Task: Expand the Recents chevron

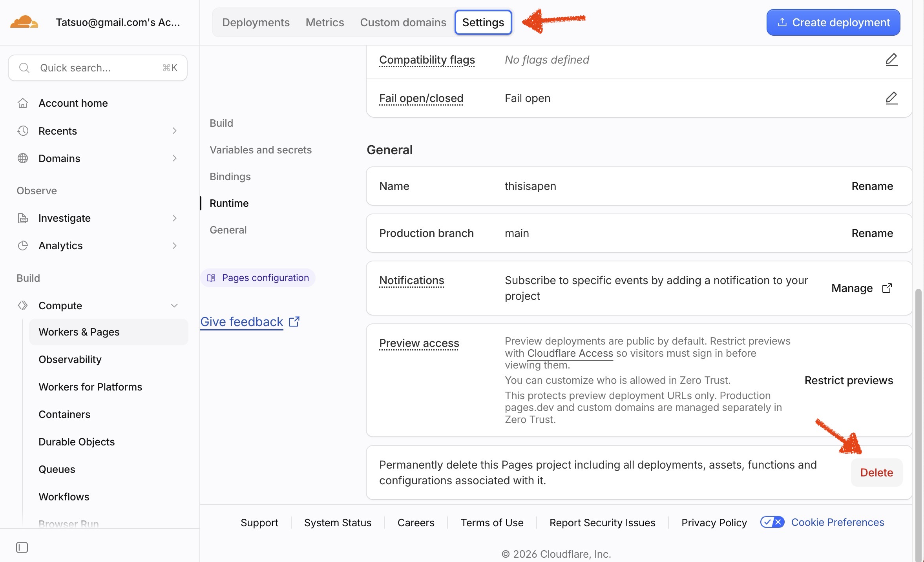Action: [x=175, y=131]
